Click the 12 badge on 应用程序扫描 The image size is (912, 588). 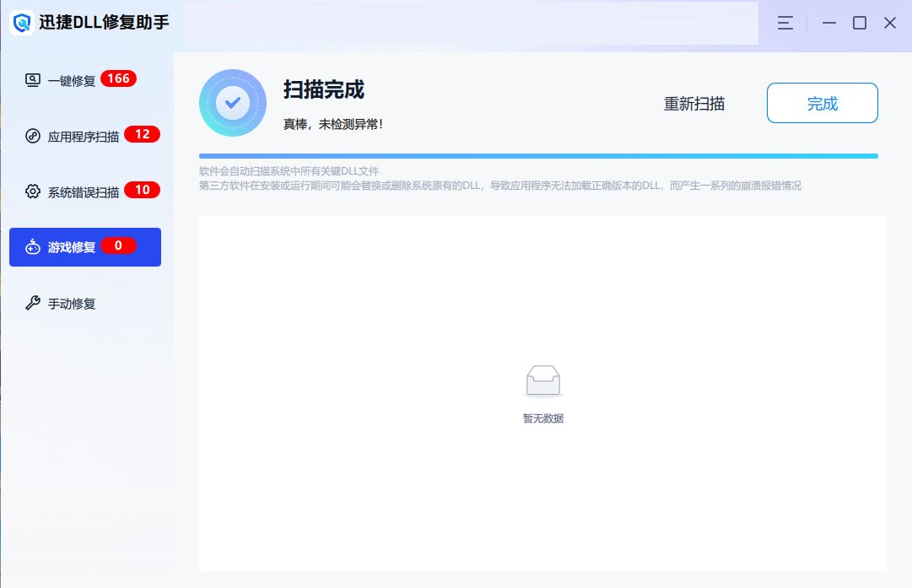pos(143,134)
